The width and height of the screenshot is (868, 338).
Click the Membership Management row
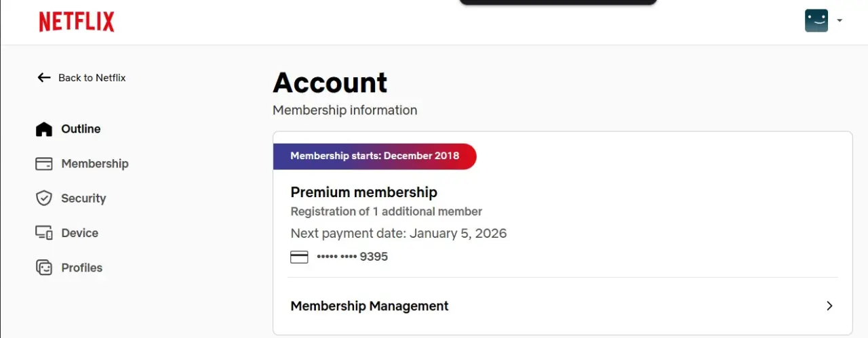(x=562, y=305)
